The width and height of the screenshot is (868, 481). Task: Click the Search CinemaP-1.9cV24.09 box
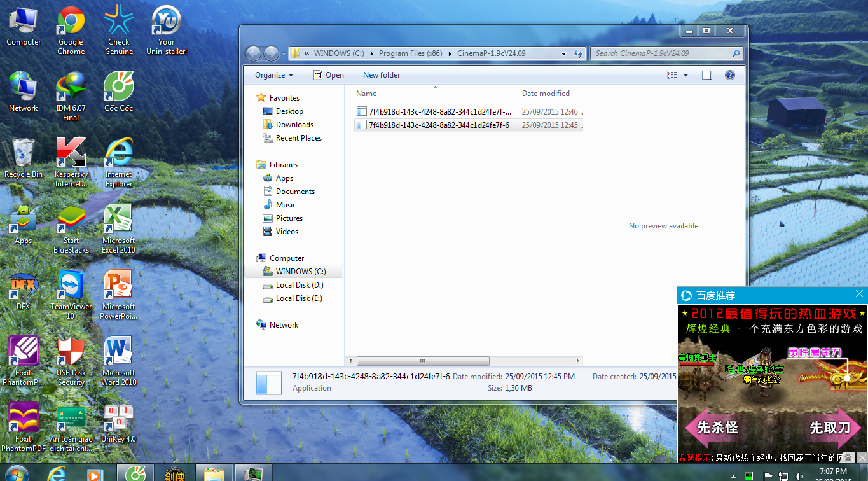coord(667,53)
